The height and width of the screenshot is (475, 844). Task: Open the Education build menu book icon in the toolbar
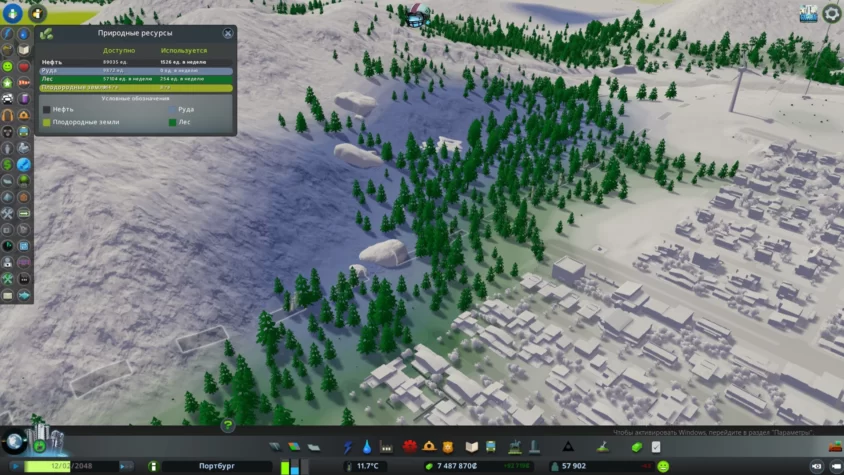[x=472, y=447]
